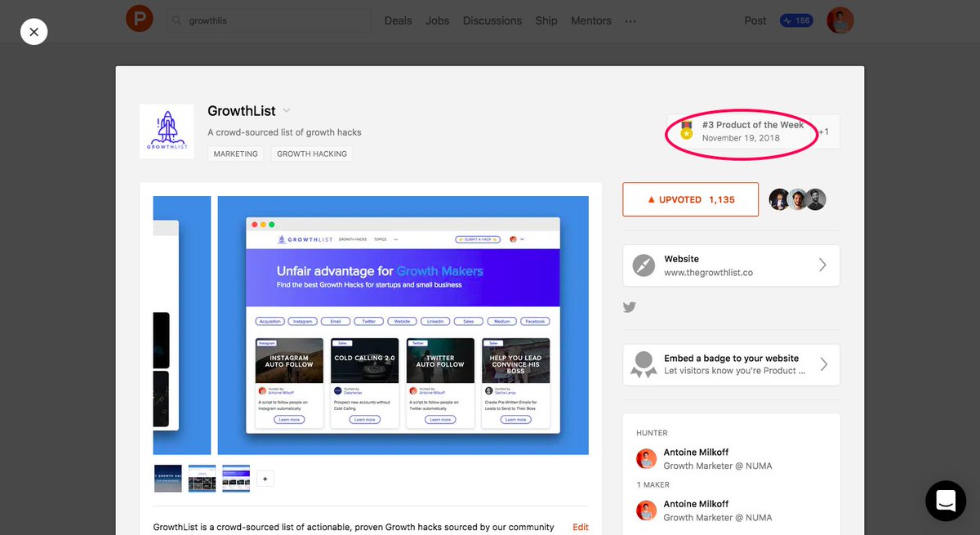This screenshot has width=980, height=535.
Task: Click the magnifier search icon
Action: tap(176, 20)
